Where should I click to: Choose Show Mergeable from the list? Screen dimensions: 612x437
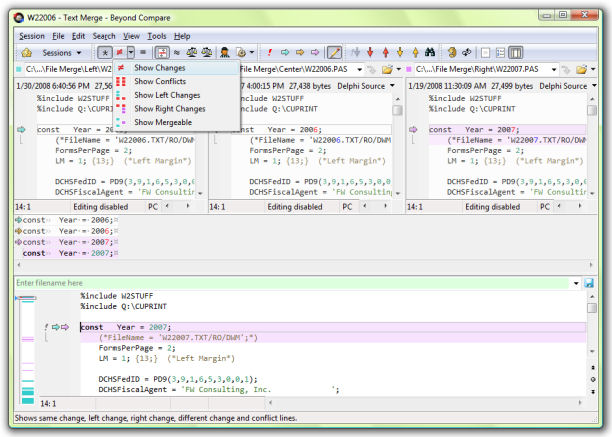pyautogui.click(x=163, y=122)
